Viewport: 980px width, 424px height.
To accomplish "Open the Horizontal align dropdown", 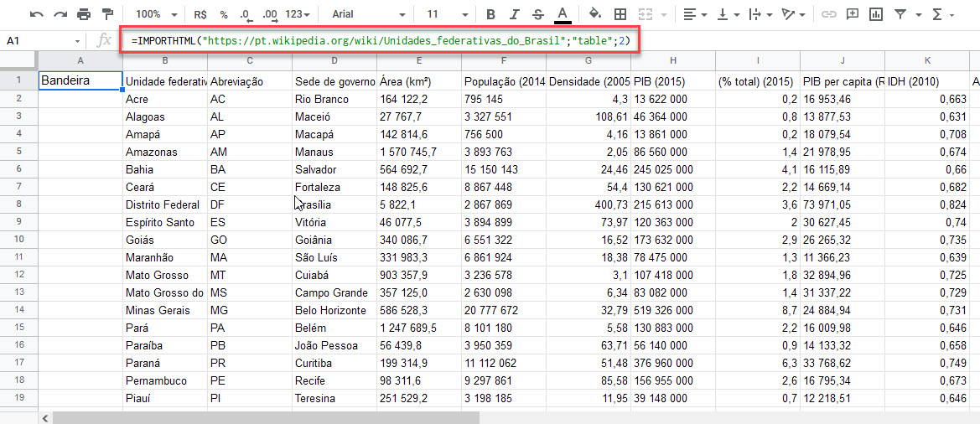I will [x=695, y=13].
